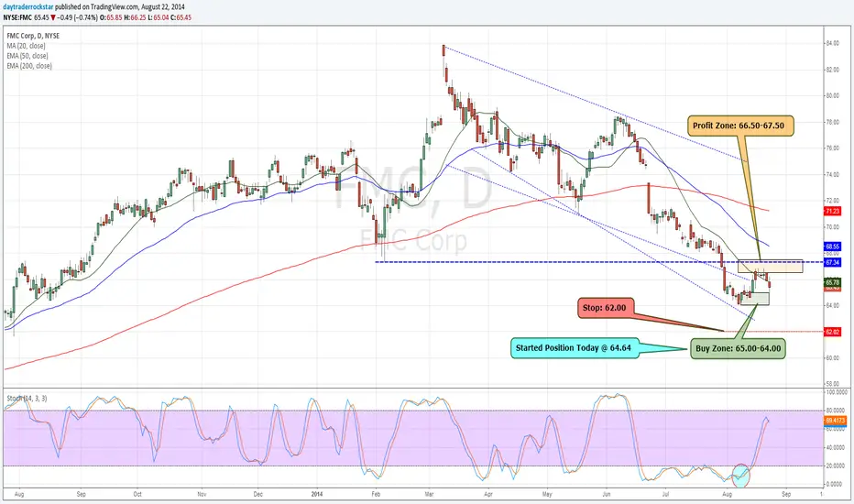Click the Mar label on the time axis
854x504 pixels.
point(429,494)
